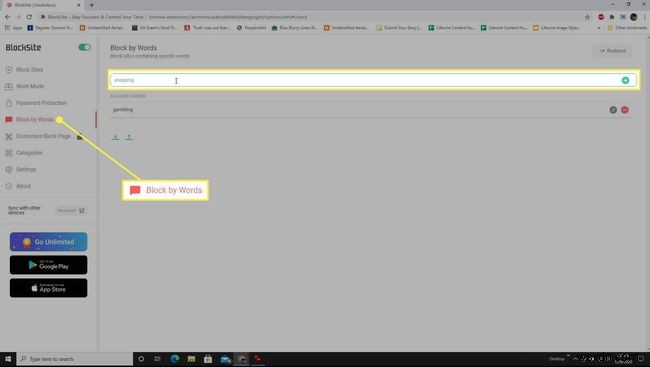The width and height of the screenshot is (650, 367).
Task: Open the Mail app on the taskbar
Action: click(225, 359)
